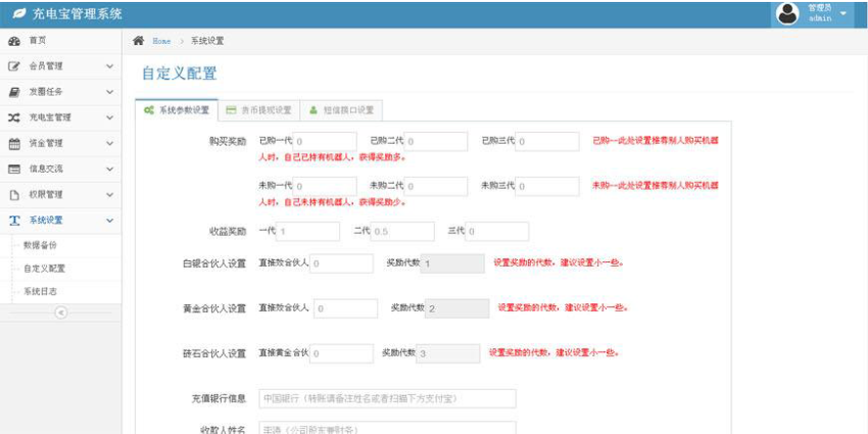Viewport: 868px width, 434px height.
Task: Focus the 未购三代 input field
Action: (x=547, y=187)
